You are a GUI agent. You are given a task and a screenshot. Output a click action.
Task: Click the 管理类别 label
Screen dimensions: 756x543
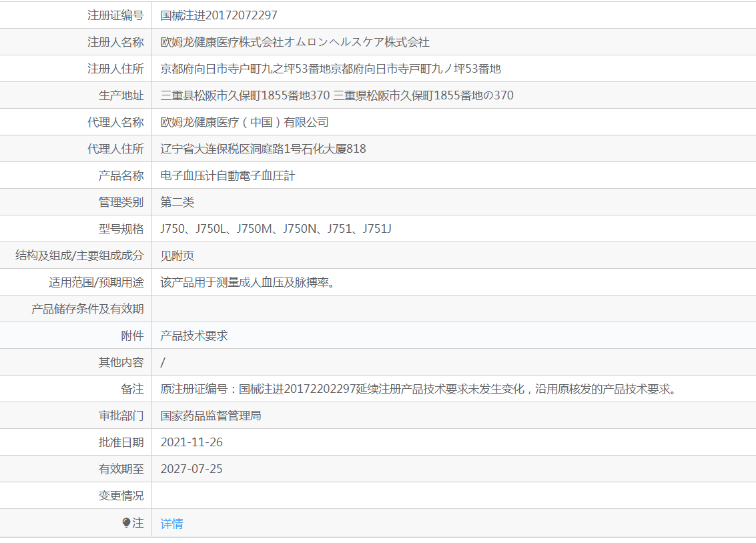pos(121,202)
